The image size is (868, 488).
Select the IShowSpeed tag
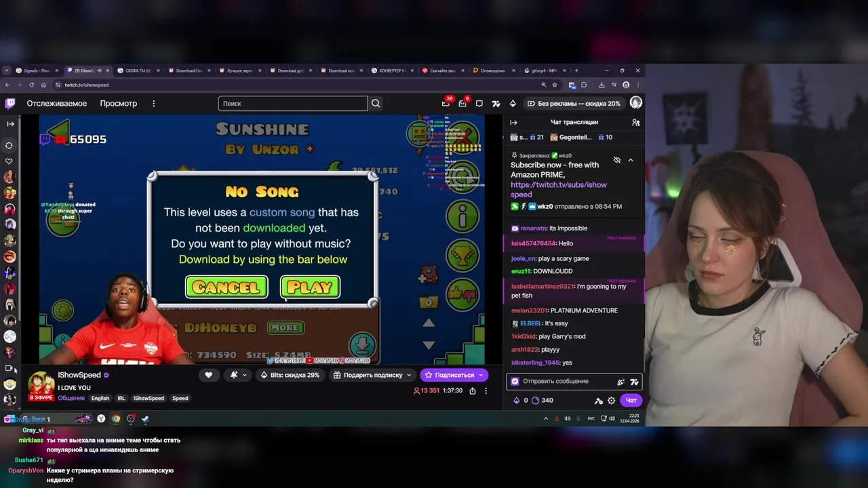(149, 398)
